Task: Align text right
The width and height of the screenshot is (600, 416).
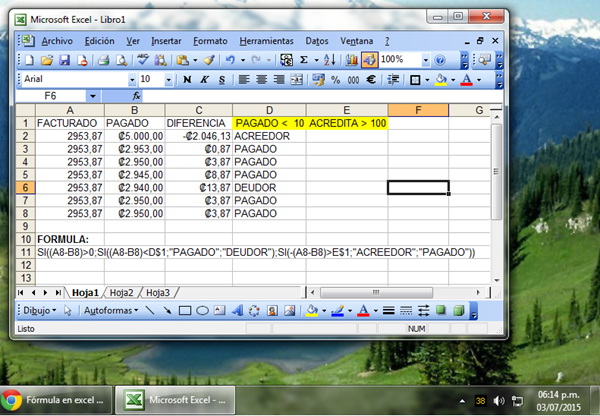Action: point(279,80)
